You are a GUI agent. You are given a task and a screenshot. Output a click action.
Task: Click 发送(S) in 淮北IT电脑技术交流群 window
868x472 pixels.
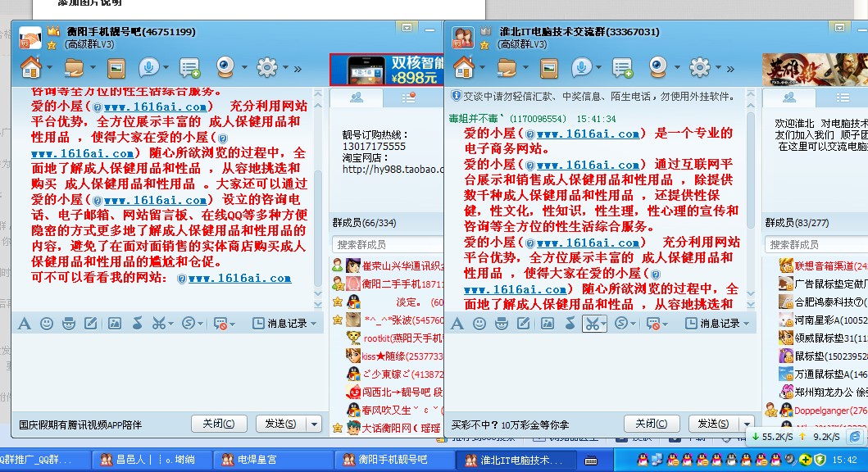[714, 424]
